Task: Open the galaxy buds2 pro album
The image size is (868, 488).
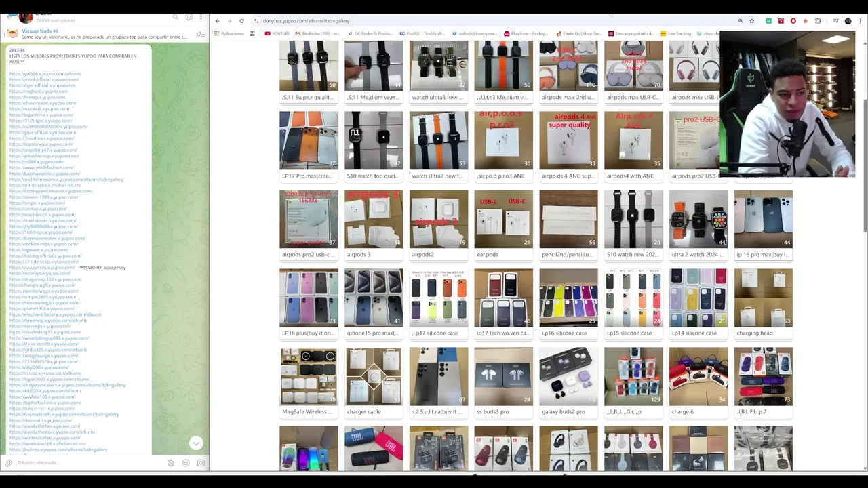Action: coord(568,376)
